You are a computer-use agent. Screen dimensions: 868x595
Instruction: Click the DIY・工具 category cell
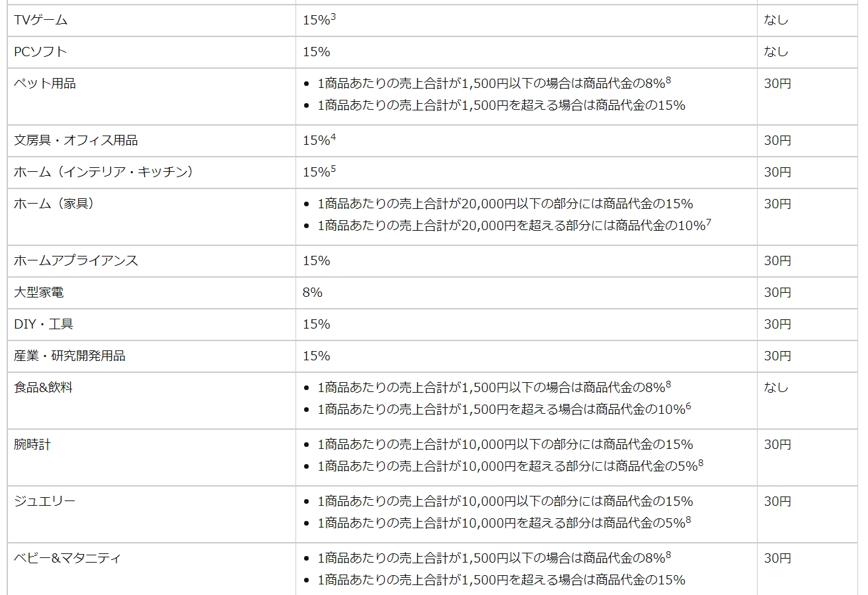[x=44, y=324]
